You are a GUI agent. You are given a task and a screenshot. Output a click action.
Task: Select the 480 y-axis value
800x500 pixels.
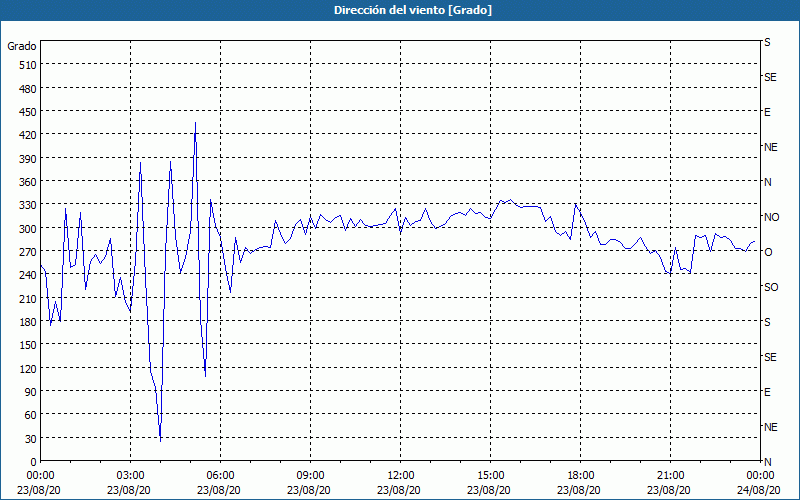pyautogui.click(x=28, y=89)
